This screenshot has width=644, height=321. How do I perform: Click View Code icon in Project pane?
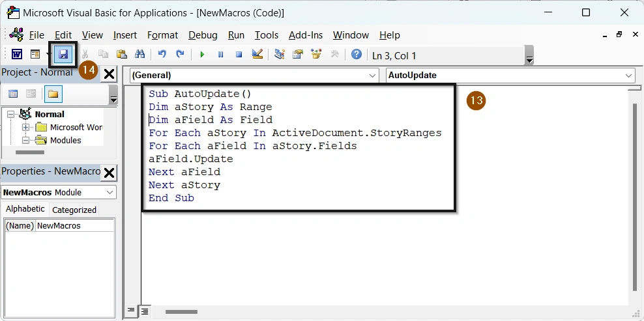coord(13,94)
